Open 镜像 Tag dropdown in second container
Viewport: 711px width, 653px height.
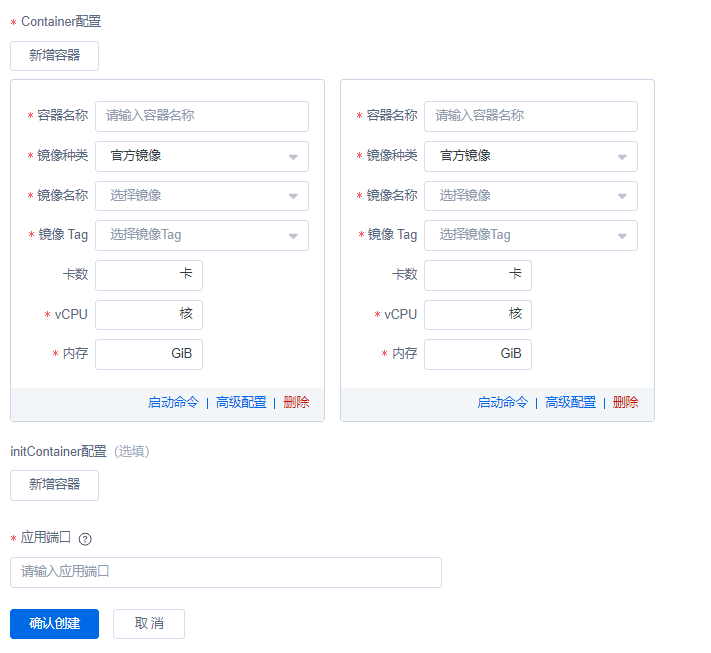click(x=530, y=236)
